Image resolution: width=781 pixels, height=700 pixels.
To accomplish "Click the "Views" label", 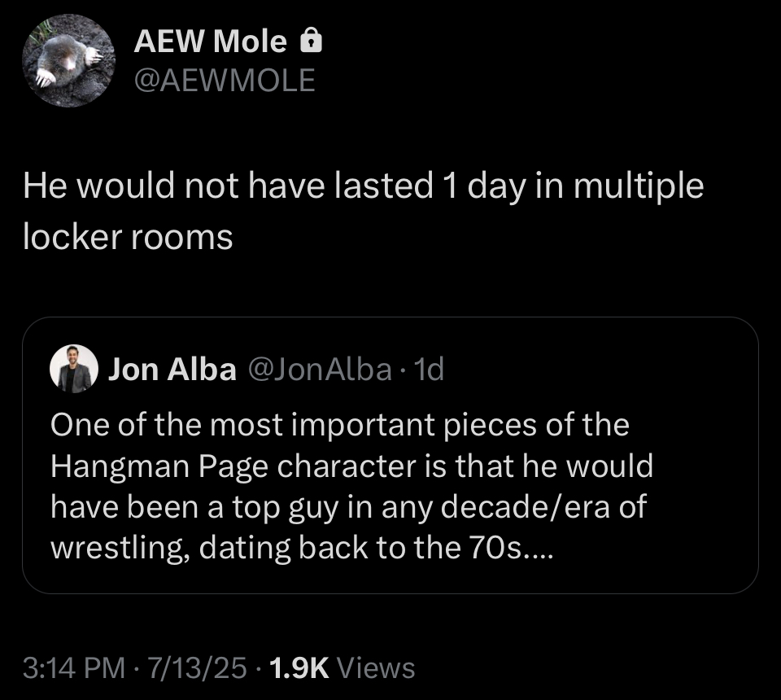I will [375, 668].
